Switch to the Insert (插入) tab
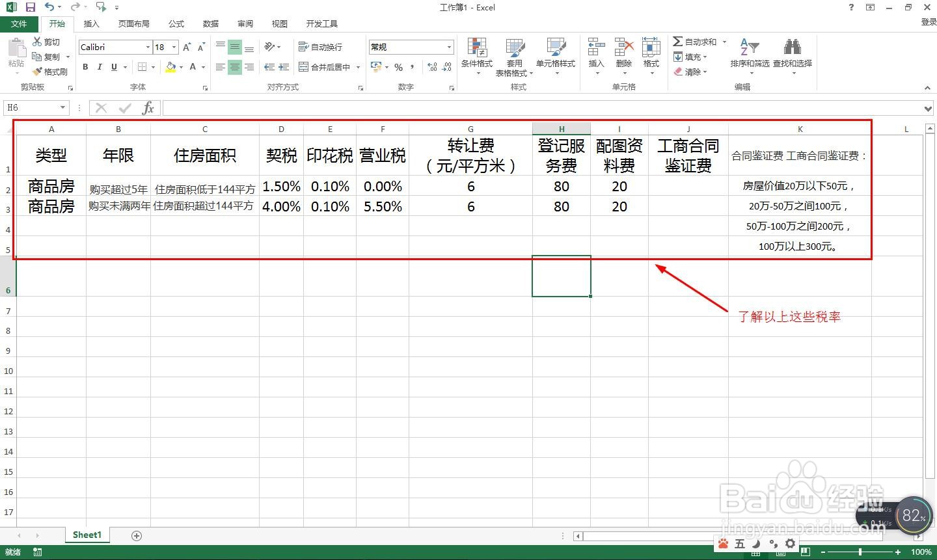Image resolution: width=937 pixels, height=560 pixels. pyautogui.click(x=92, y=23)
